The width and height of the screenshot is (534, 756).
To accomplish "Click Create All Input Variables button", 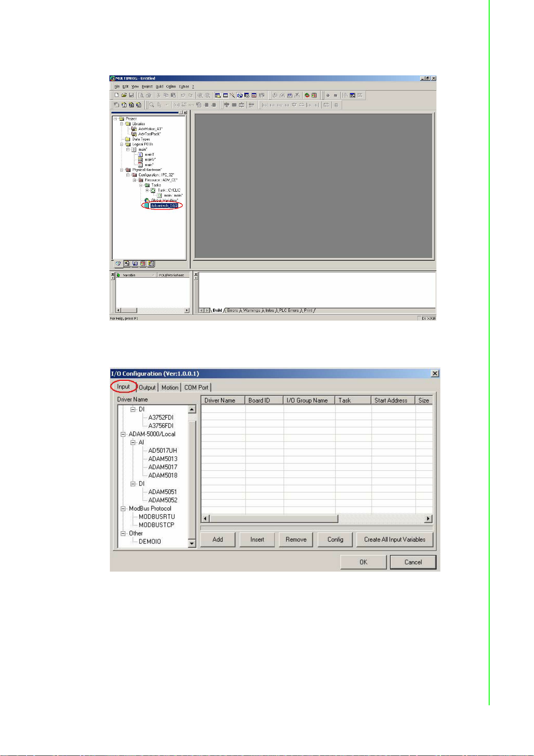I will click(395, 540).
